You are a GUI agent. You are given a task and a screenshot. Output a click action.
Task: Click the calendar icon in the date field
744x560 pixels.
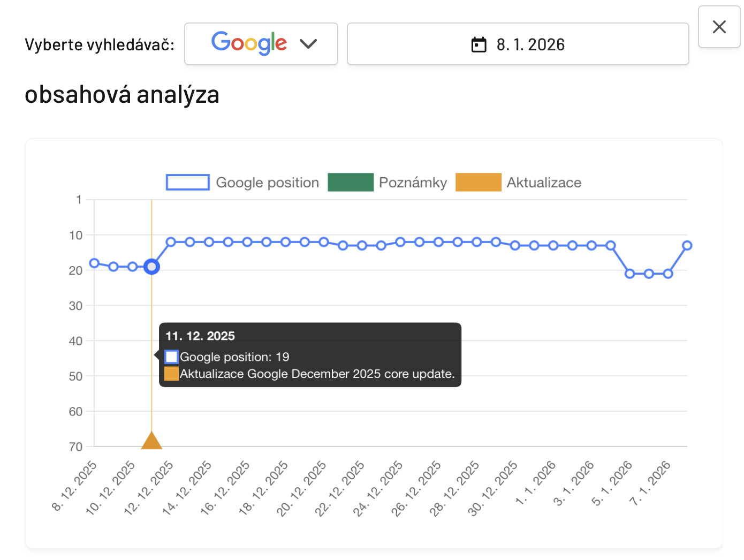tap(478, 45)
